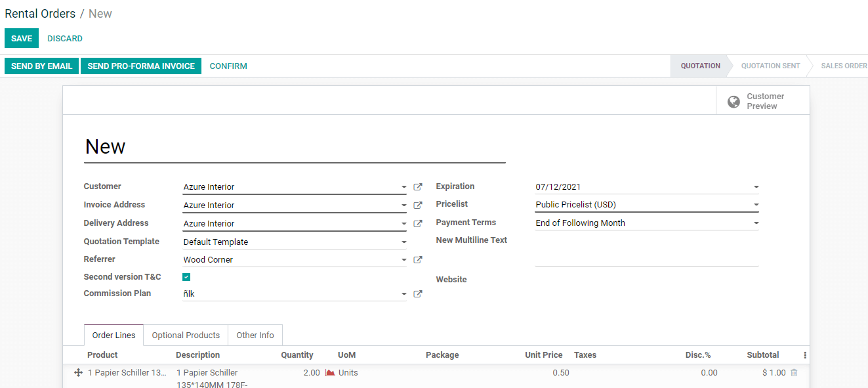868x388 pixels.
Task: Click the Save button
Action: [22, 38]
